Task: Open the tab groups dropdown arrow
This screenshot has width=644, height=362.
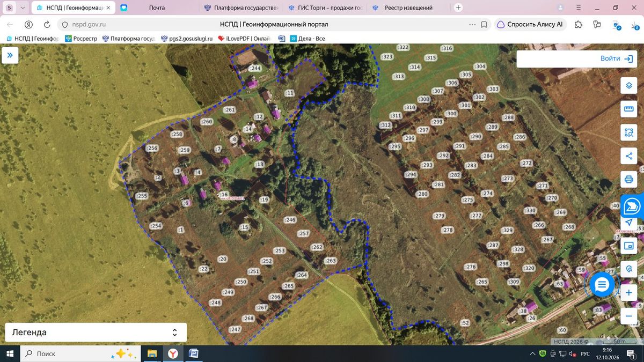Action: [23, 8]
